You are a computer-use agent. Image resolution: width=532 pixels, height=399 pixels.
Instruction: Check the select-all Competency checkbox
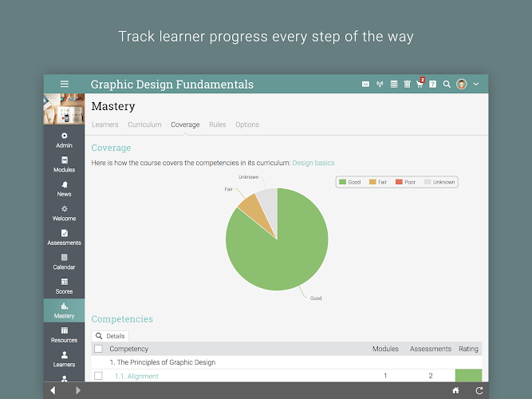pos(98,349)
